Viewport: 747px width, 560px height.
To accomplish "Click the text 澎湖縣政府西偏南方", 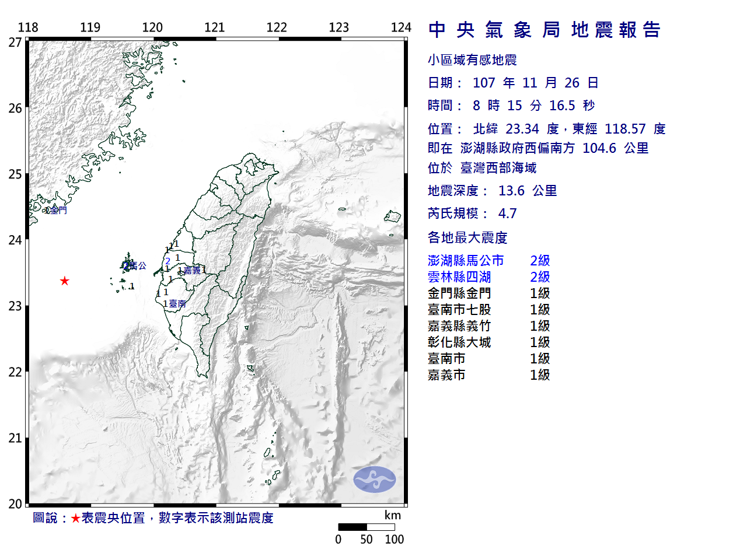I will [x=518, y=148].
